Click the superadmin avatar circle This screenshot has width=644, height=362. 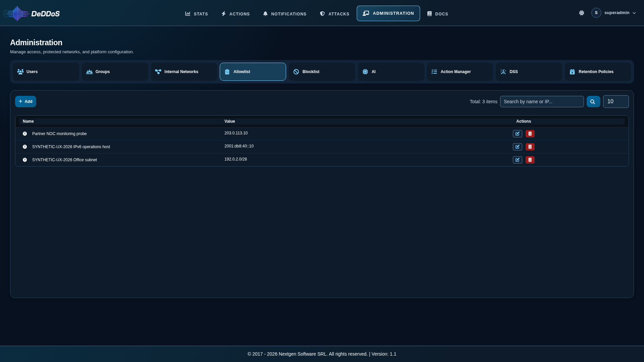click(596, 13)
